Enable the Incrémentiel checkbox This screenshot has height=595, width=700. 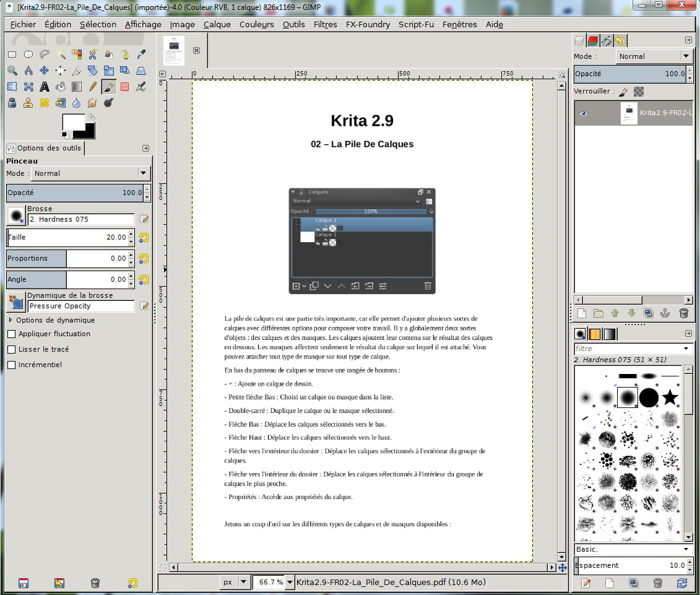point(12,365)
